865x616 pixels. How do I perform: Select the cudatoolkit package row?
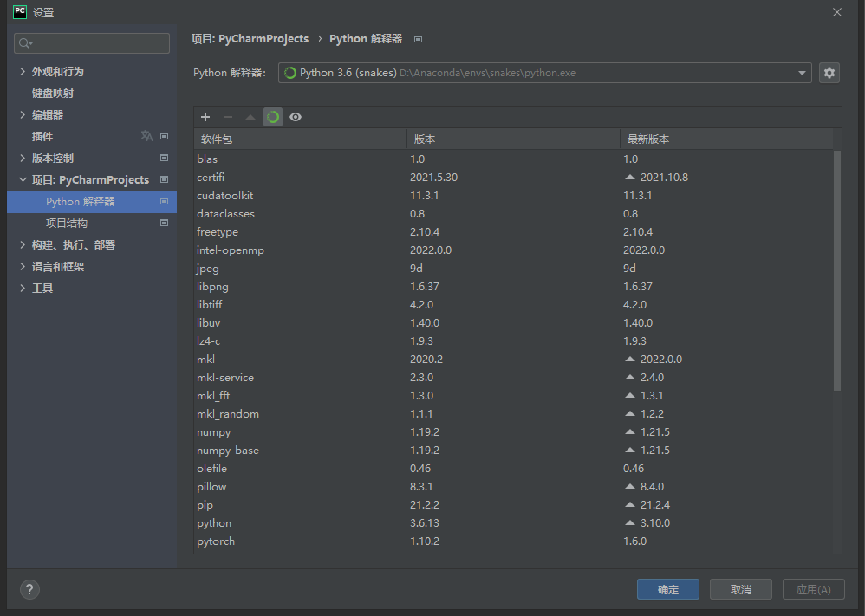514,195
